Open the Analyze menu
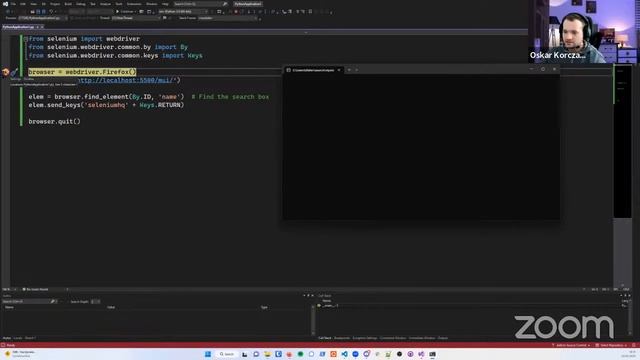This screenshot has height=360, width=640. click(105, 4)
